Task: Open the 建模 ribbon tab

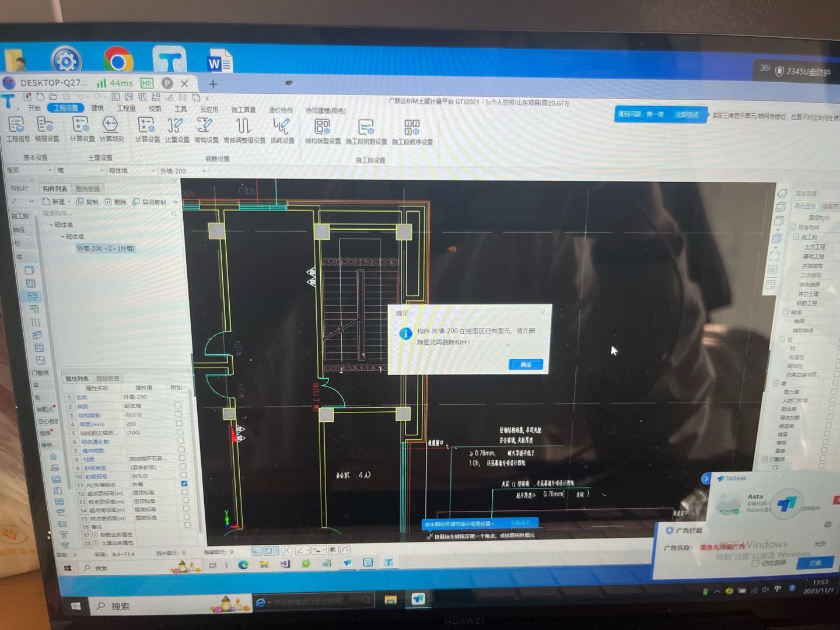Action: (x=97, y=108)
